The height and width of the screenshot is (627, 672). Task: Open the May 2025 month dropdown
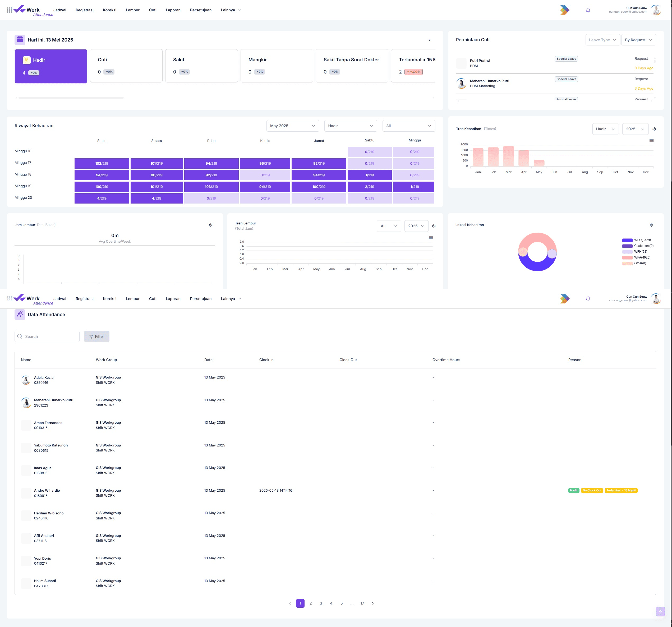(x=292, y=126)
